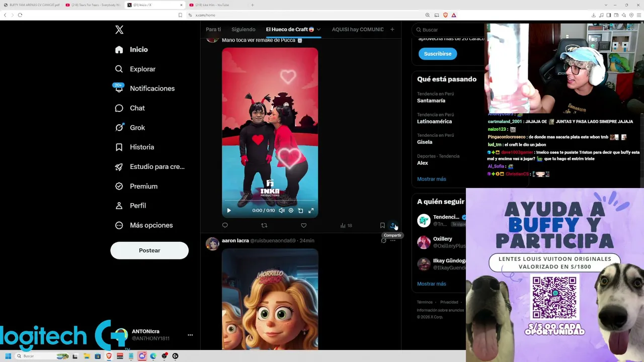Open aaron lacra's profile picture
This screenshot has width=644, height=362.
tap(212, 243)
